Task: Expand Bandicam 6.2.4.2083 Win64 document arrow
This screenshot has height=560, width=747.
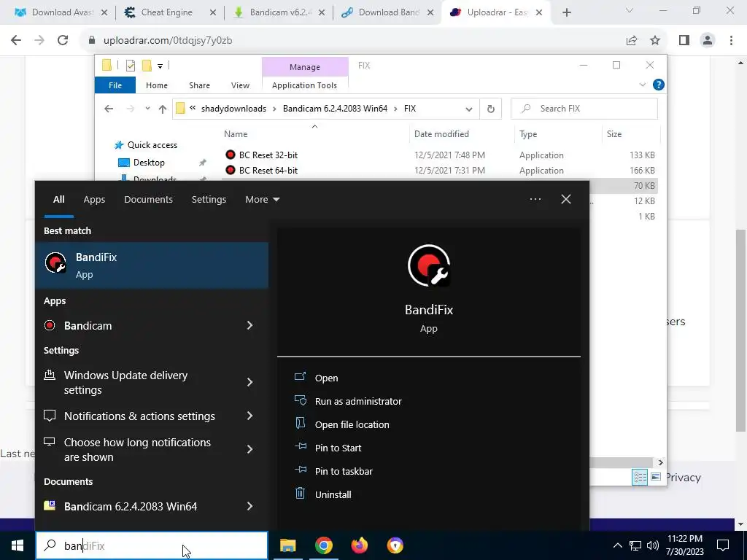Action: [x=249, y=506]
